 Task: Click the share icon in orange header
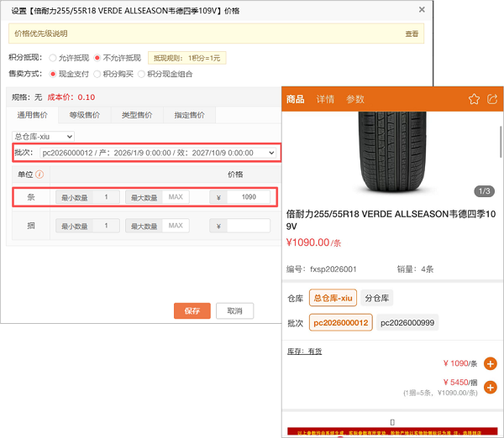pos(491,99)
